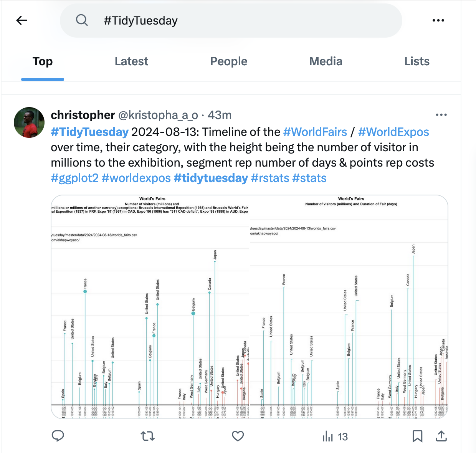The height and width of the screenshot is (453, 476).
Task: Go back with the left arrow icon
Action: [x=22, y=20]
